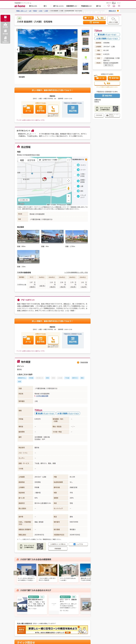Screen dimensions: 136x644
Task: Open the 支払額シミュレーション link
Action: click(107, 34)
